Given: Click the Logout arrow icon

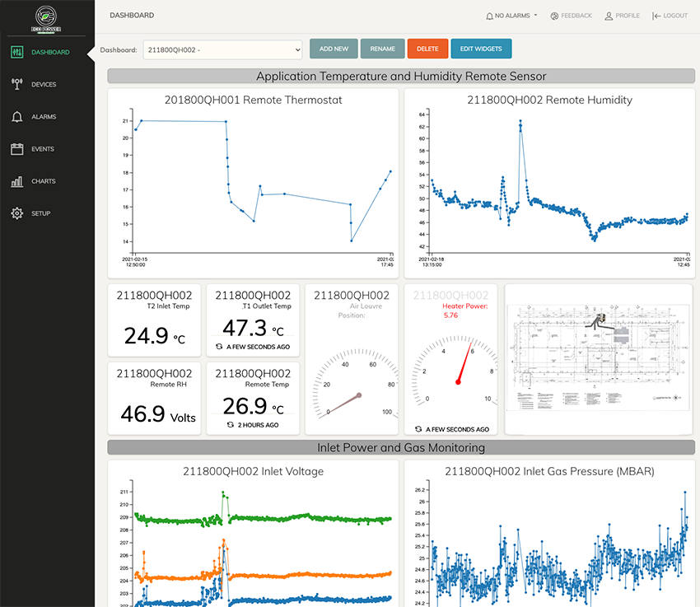Looking at the screenshot, I should pos(656,16).
